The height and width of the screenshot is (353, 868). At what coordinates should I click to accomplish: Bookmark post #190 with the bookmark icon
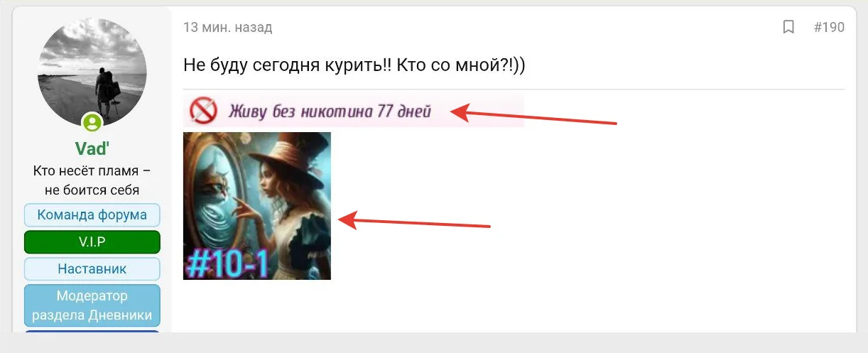[x=788, y=28]
